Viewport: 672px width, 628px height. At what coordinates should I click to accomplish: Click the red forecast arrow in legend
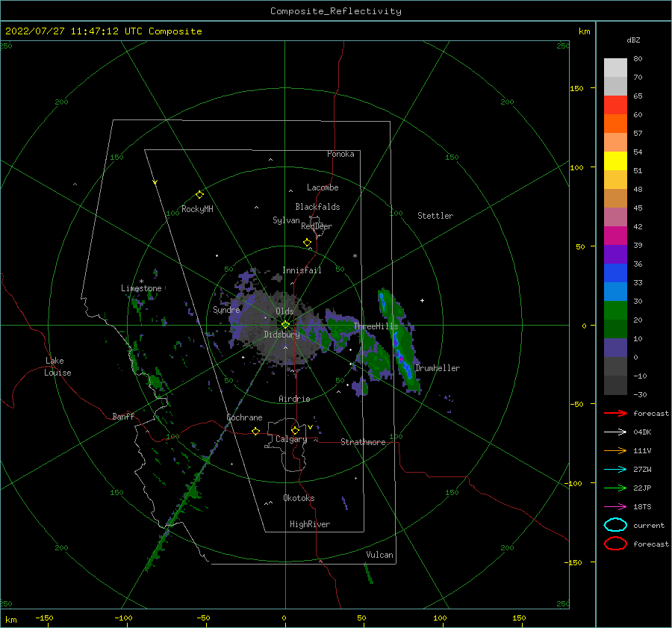tap(615, 413)
